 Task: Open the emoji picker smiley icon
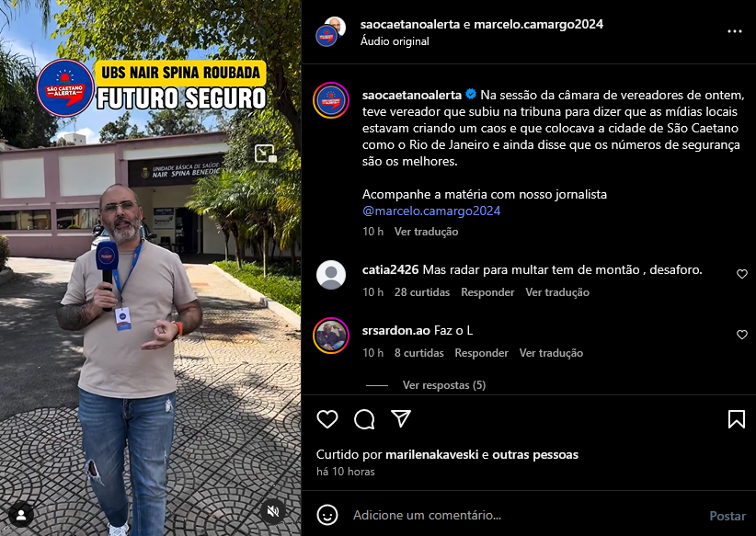coord(326,515)
